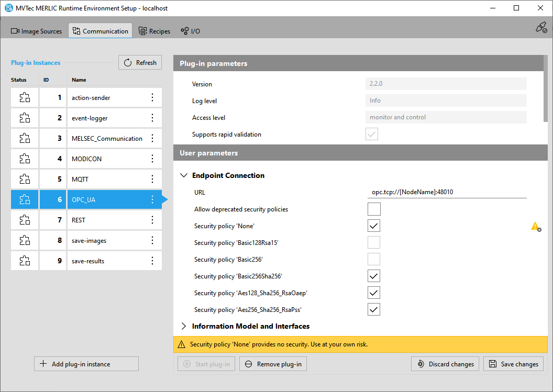Image resolution: width=553 pixels, height=392 pixels.
Task: Click the connection status icon at top right
Action: click(541, 28)
